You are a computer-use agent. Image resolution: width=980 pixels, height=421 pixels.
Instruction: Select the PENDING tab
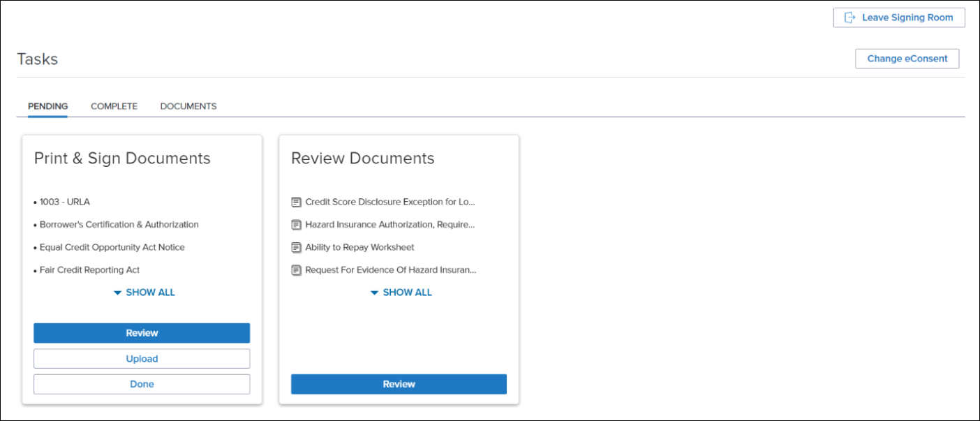47,106
